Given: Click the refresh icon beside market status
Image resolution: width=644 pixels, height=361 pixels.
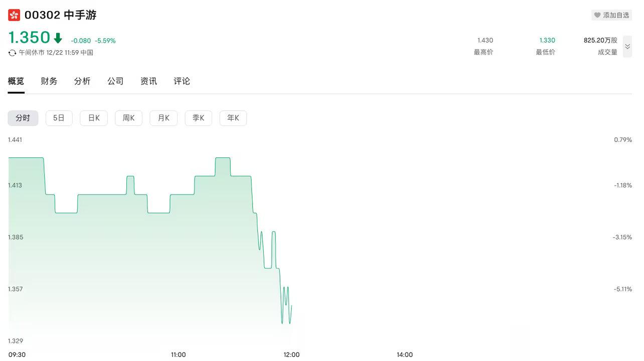Looking at the screenshot, I should coord(13,53).
